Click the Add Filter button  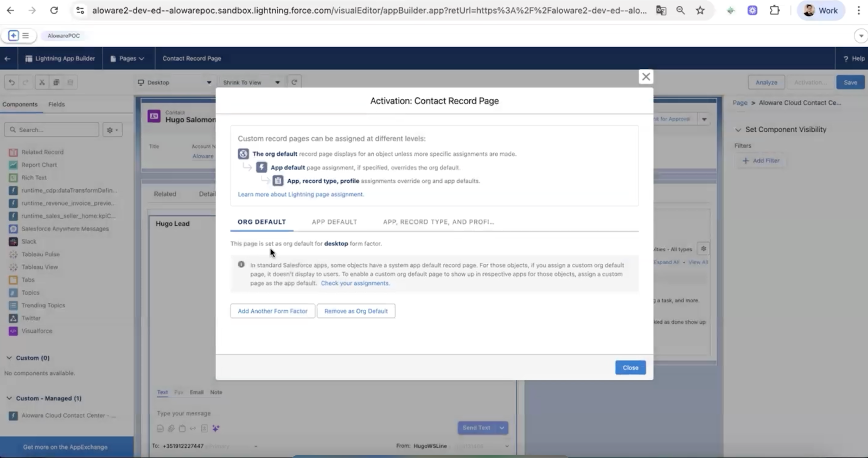point(761,161)
